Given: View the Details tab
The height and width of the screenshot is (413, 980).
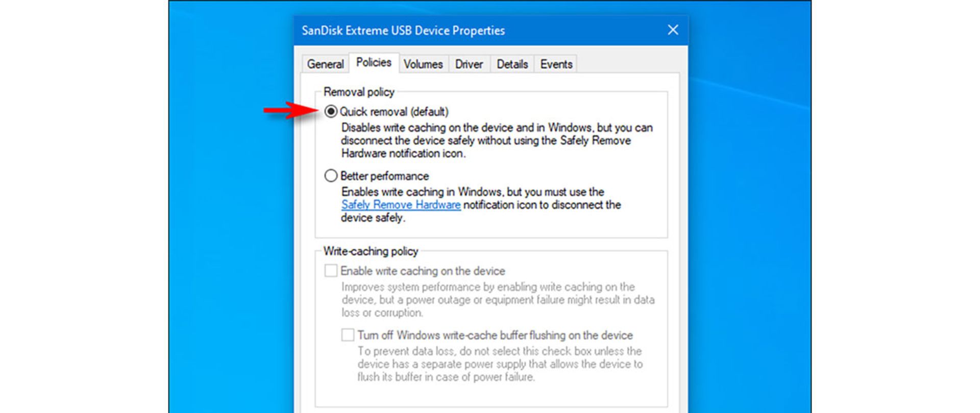Looking at the screenshot, I should 512,64.
